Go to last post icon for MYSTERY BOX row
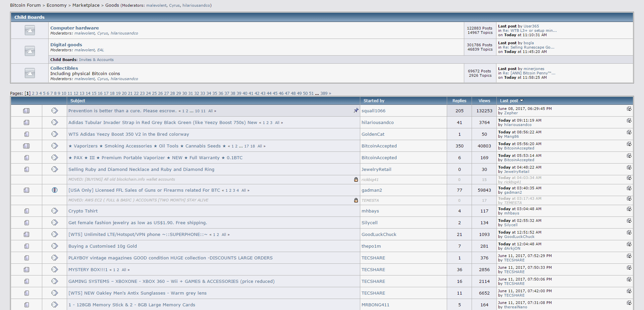The image size is (644, 310). tap(629, 268)
